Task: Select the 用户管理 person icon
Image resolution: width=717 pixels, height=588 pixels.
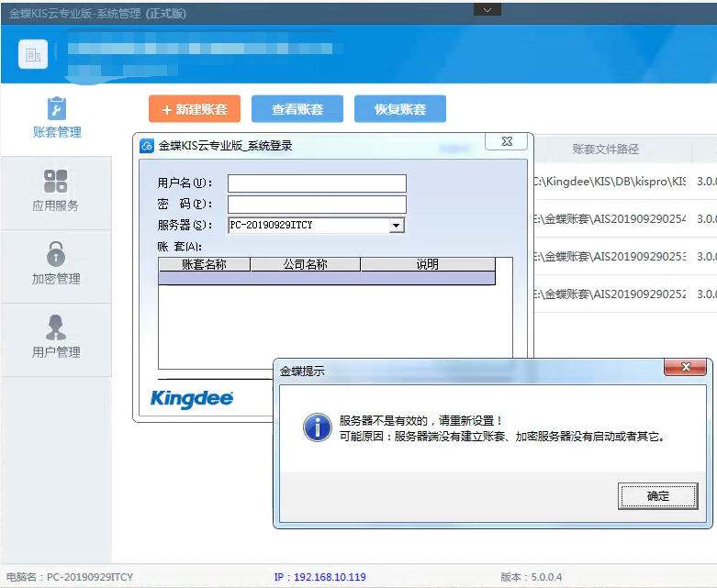Action: click(x=56, y=327)
